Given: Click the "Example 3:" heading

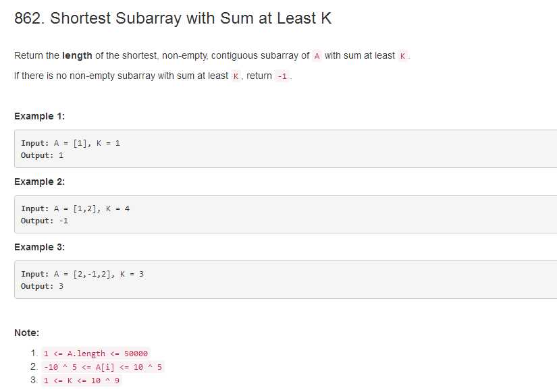Looking at the screenshot, I should (x=39, y=247).
